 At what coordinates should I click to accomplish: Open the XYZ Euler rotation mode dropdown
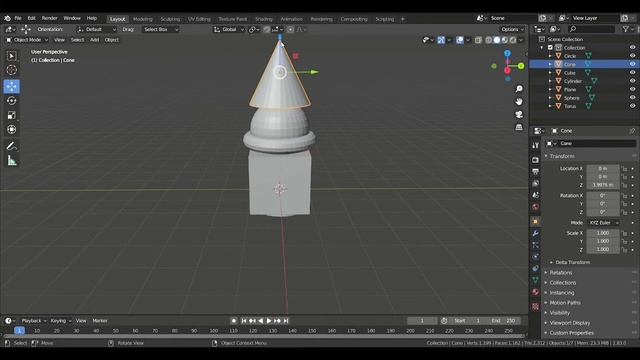click(x=603, y=222)
